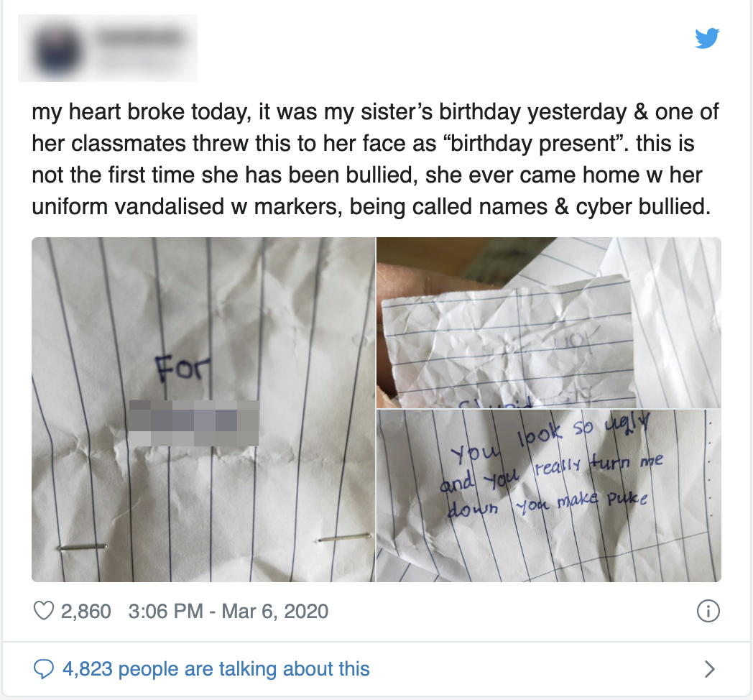The image size is (753, 700).
Task: View the 'For' note photo
Action: click(x=203, y=410)
